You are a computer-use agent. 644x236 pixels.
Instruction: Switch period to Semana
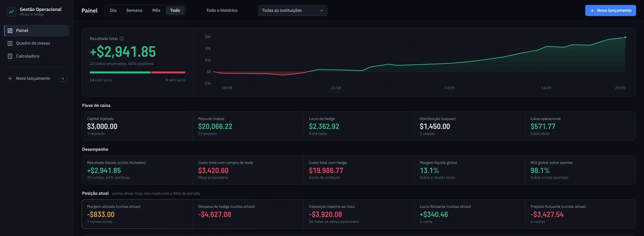pyautogui.click(x=134, y=11)
